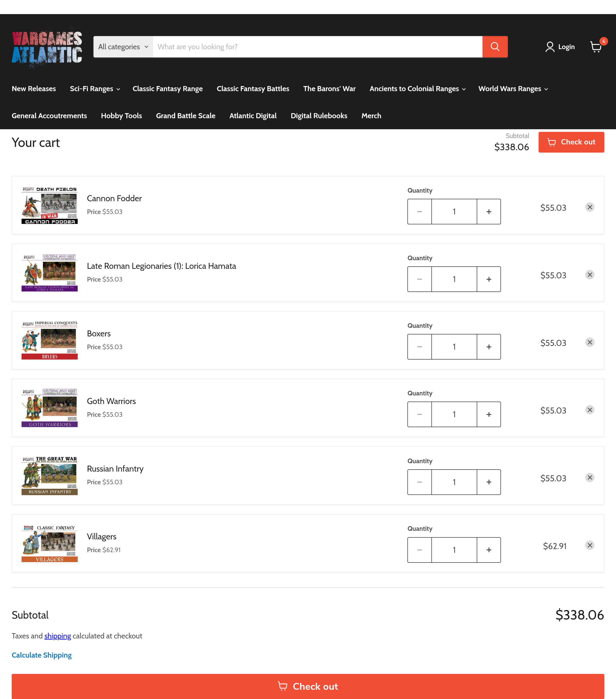Open the Cannon Fodder product title

coord(114,198)
